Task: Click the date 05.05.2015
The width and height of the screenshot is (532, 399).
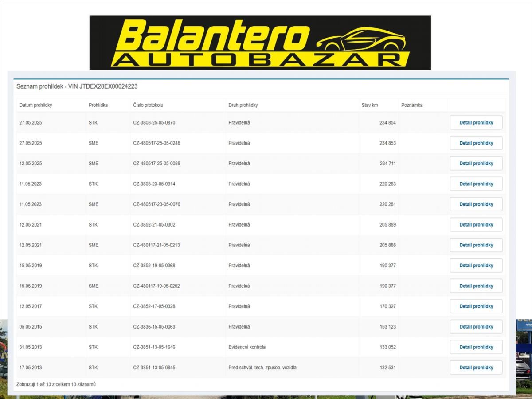Action: [x=30, y=326]
